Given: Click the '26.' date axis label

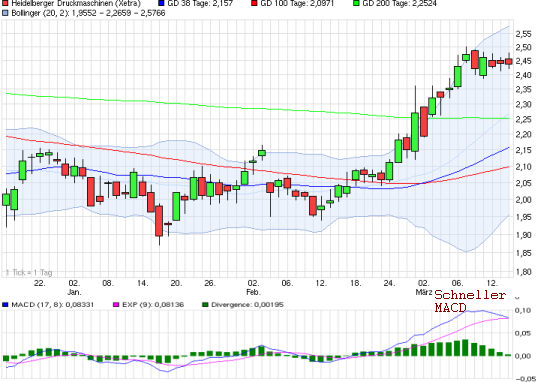Looking at the screenshot, I should (210, 283).
